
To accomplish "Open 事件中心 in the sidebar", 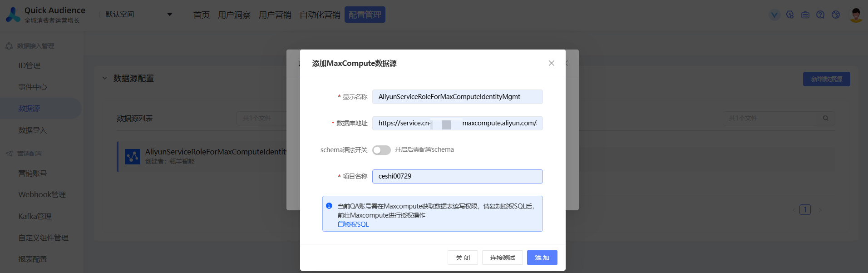I will coord(33,87).
